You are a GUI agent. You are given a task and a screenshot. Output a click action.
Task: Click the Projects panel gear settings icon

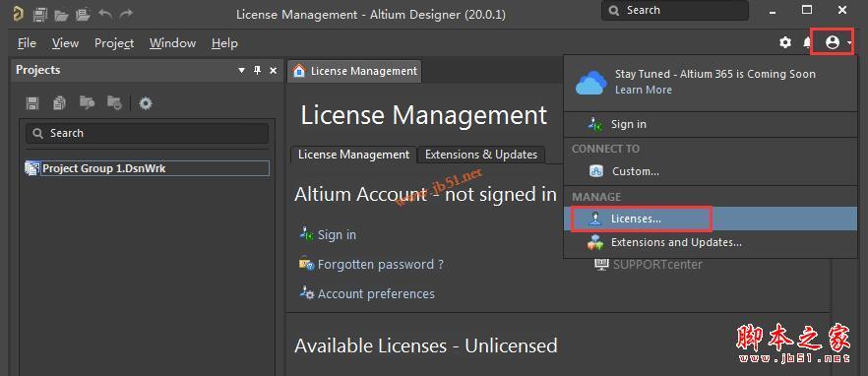pyautogui.click(x=146, y=103)
